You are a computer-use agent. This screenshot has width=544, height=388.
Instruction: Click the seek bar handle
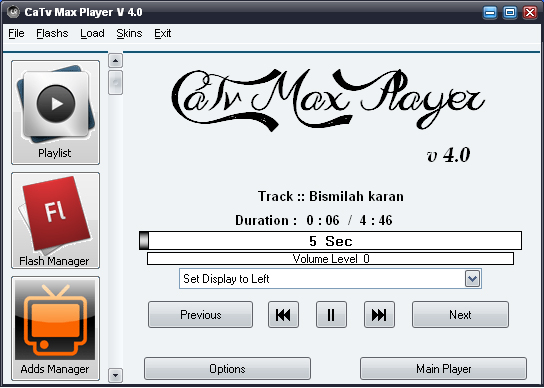pos(144,241)
